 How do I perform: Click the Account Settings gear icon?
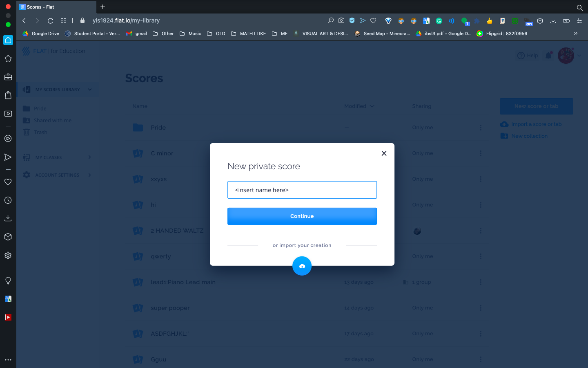pyautogui.click(x=26, y=175)
